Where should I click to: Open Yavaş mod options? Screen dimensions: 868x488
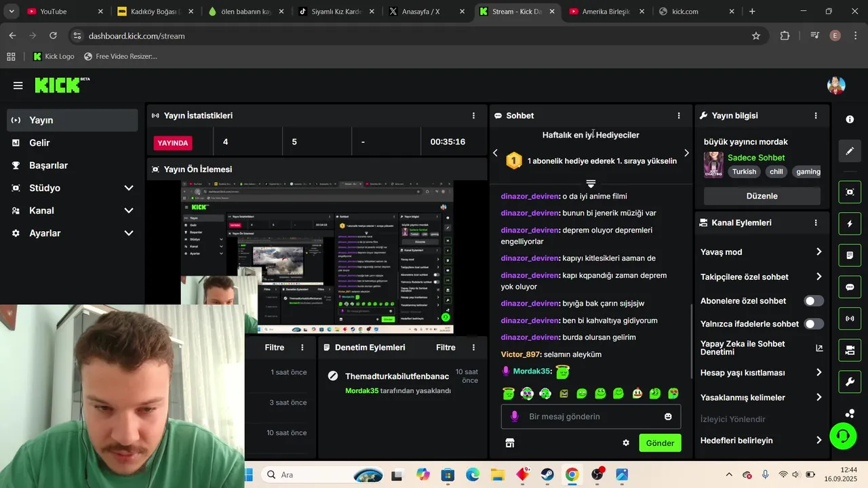click(x=761, y=252)
